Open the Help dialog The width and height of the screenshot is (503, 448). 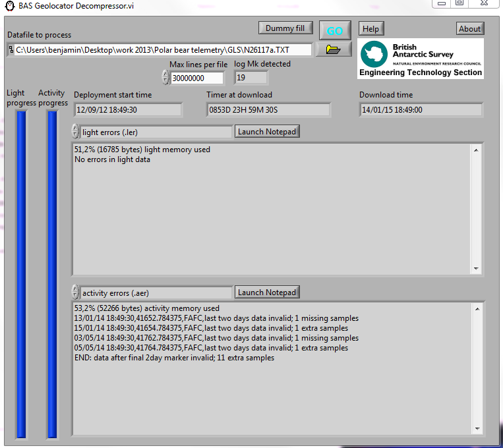371,28
